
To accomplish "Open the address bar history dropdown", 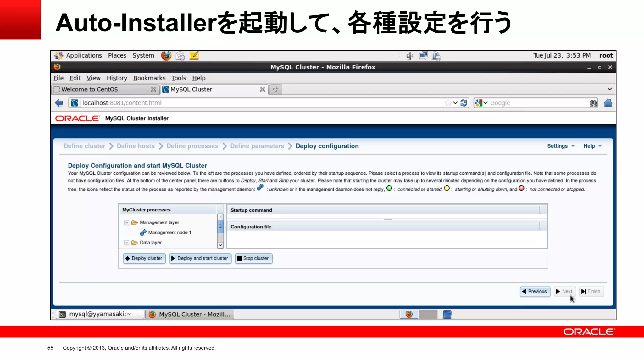I will coord(455,103).
